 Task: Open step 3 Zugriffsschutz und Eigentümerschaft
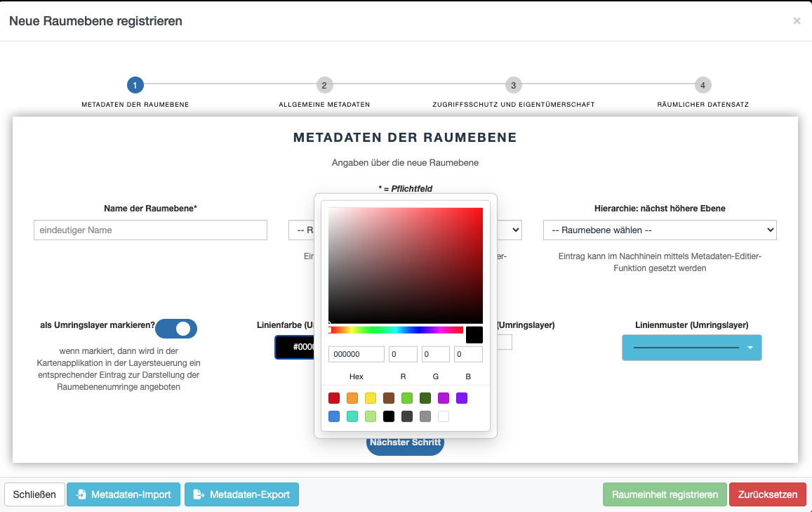[x=513, y=86]
